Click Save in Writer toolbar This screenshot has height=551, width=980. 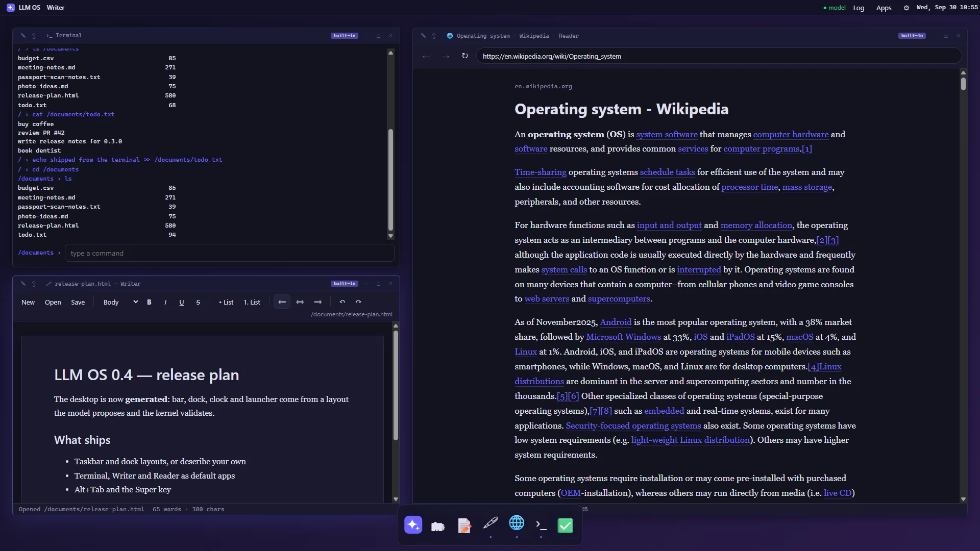tap(78, 303)
